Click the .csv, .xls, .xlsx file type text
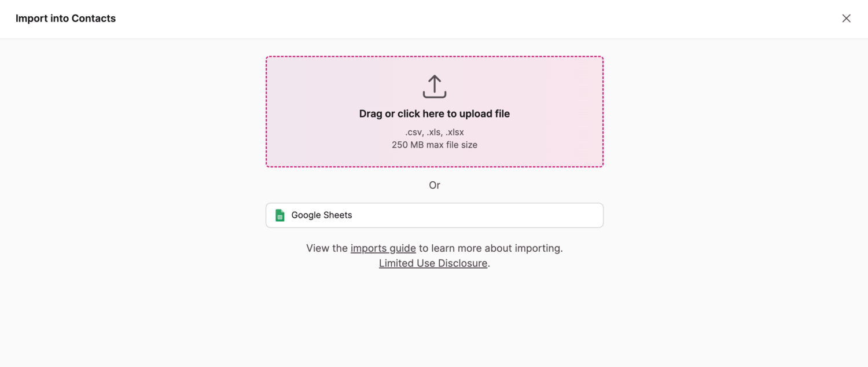 click(x=434, y=132)
